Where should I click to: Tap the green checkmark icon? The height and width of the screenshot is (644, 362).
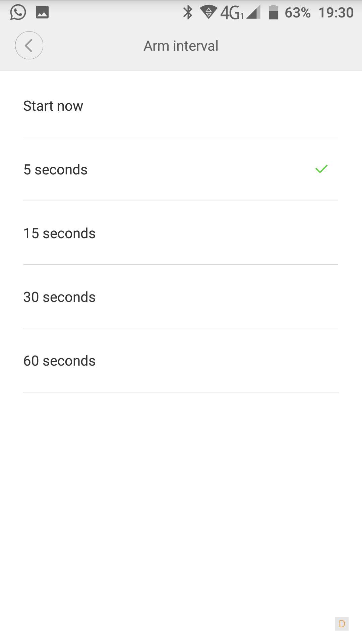point(321,169)
